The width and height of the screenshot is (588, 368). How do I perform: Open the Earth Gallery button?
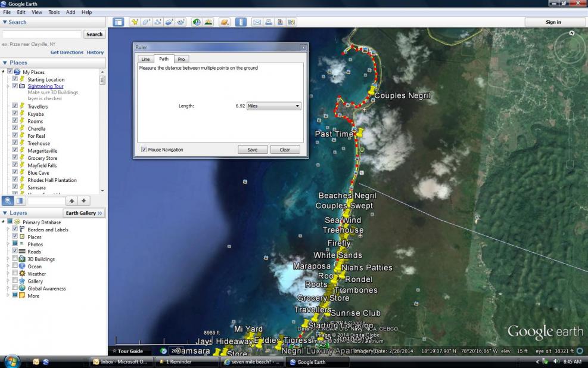[84, 213]
